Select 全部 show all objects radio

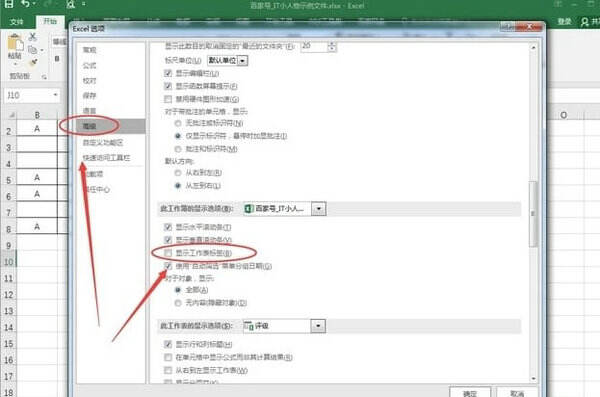coord(178,290)
